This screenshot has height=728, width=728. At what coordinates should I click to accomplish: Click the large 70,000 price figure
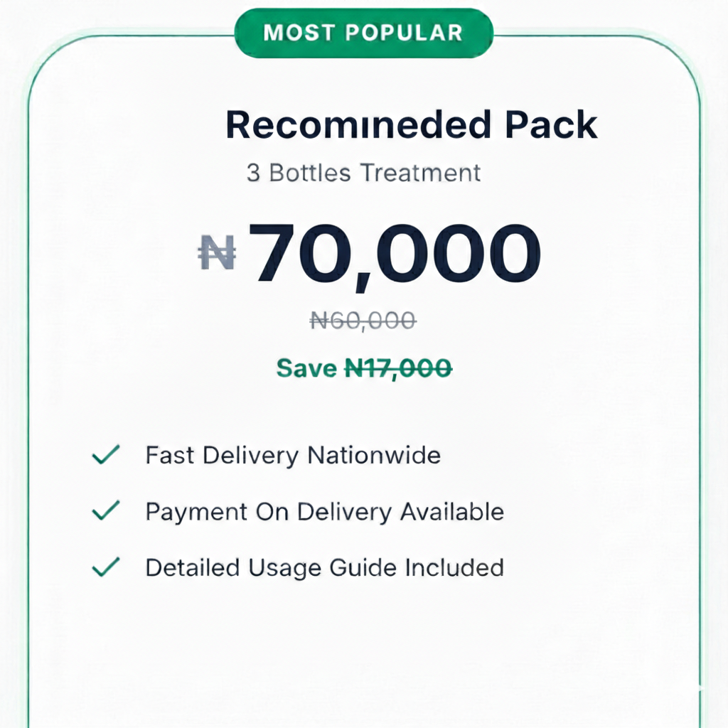[x=396, y=254]
